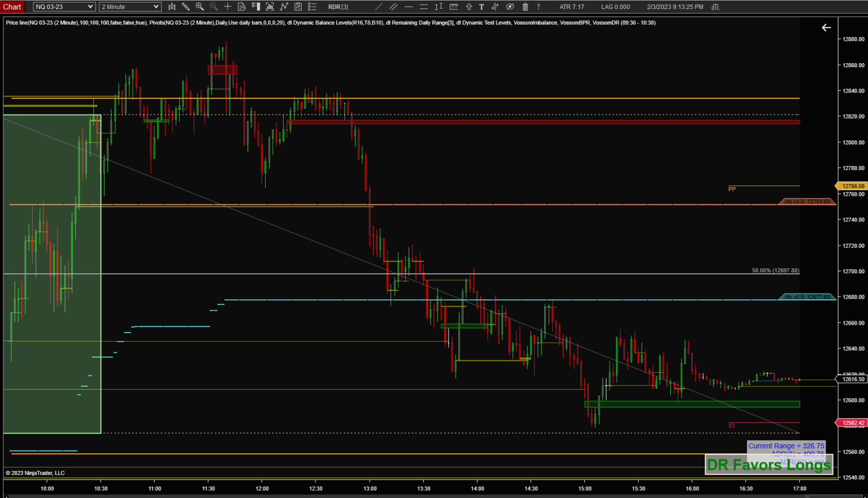Select the Ruler measurement tool
Viewport: 868px width, 498px height.
click(x=453, y=7)
